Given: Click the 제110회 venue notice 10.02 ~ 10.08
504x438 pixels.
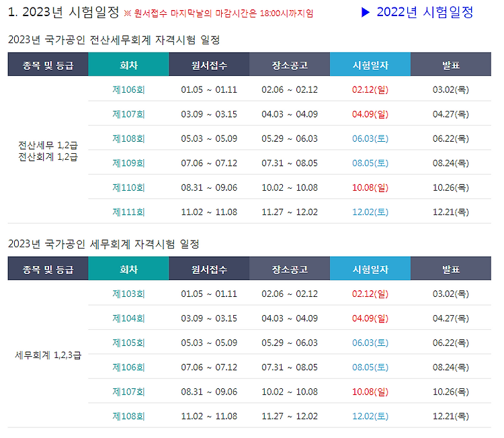Looking at the screenshot, I should (x=290, y=187).
